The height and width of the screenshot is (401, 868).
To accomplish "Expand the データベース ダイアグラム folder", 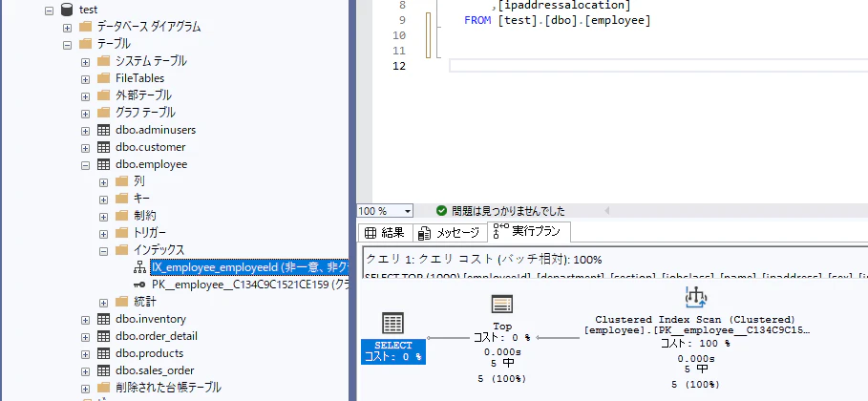I will (x=67, y=27).
